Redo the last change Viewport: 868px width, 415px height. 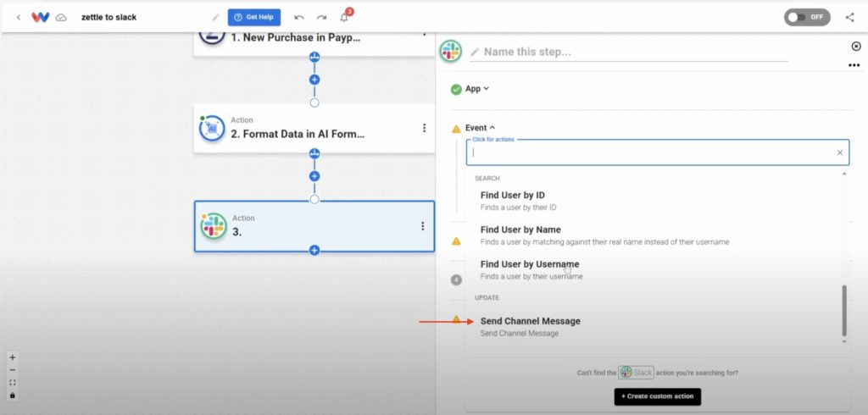tap(321, 17)
